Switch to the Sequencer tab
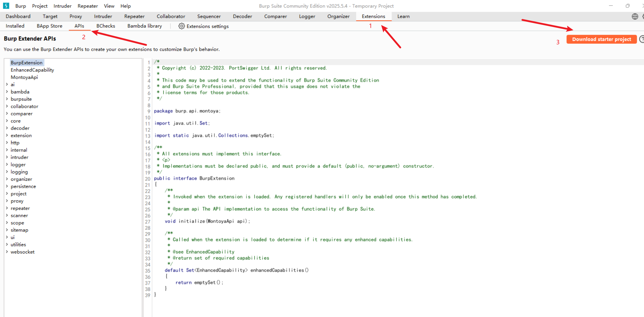The image size is (644, 317). pyautogui.click(x=209, y=16)
